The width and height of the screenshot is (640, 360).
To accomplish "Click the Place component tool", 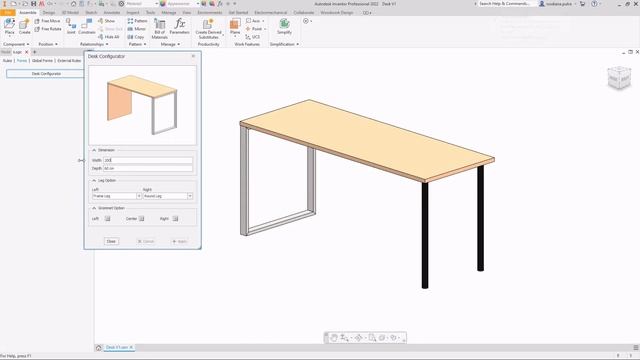I will click(9, 27).
